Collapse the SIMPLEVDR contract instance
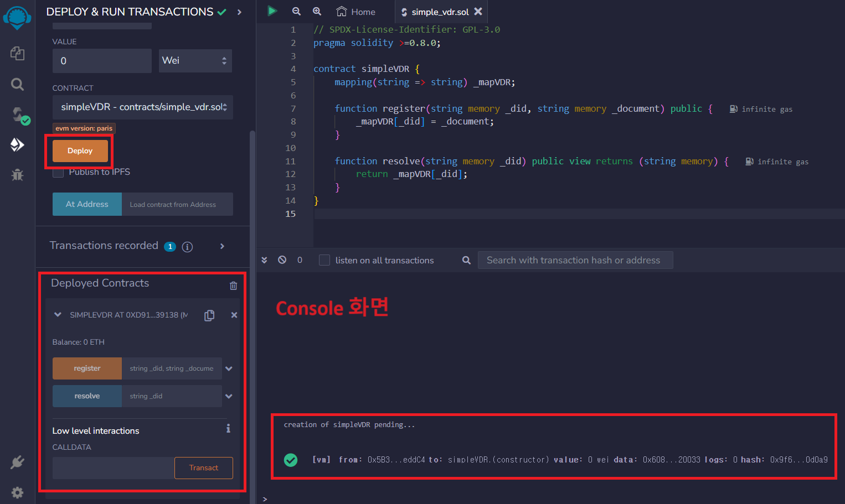The height and width of the screenshot is (504, 845). click(x=58, y=315)
